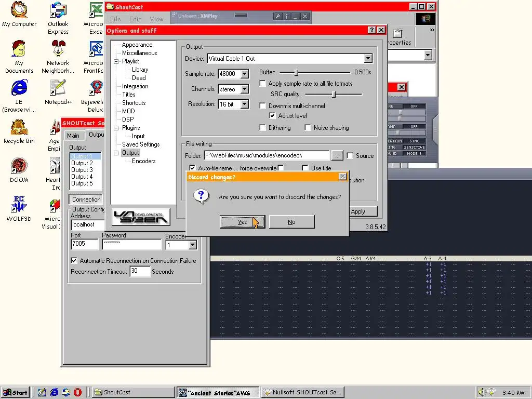
Task: Collapse the Plugins tree node
Action: 116,128
